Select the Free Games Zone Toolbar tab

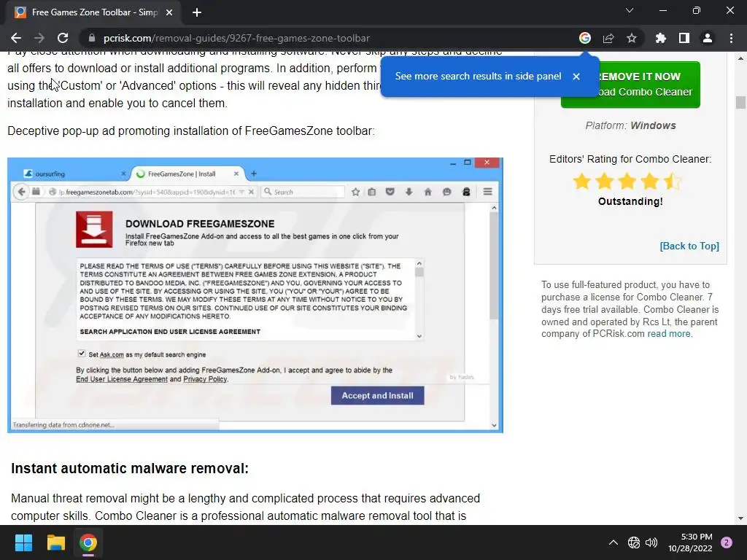point(93,12)
